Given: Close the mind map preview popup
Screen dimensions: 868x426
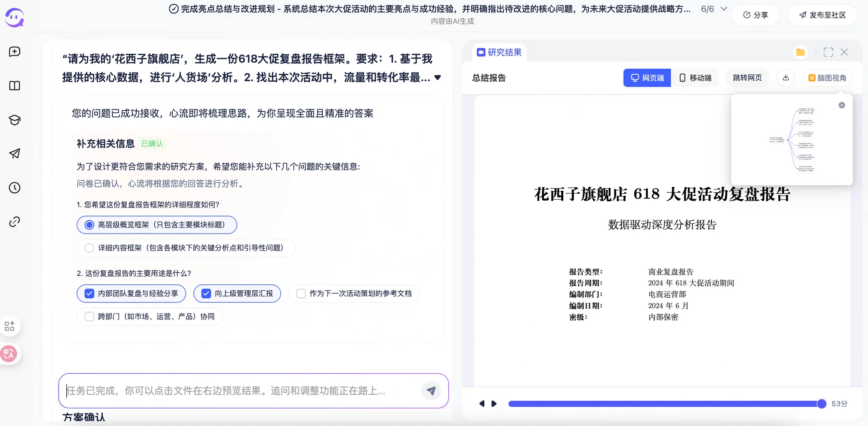Looking at the screenshot, I should pos(842,105).
